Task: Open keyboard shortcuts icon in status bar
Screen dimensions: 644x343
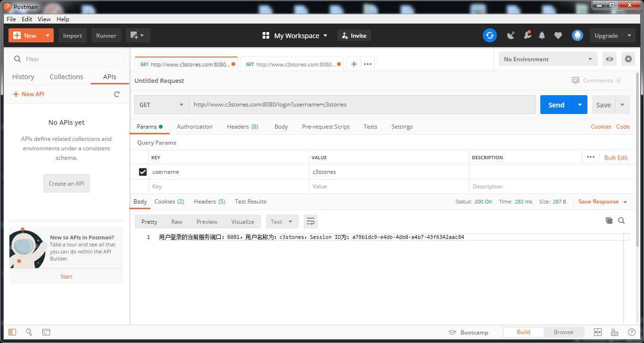Action: [x=614, y=332]
